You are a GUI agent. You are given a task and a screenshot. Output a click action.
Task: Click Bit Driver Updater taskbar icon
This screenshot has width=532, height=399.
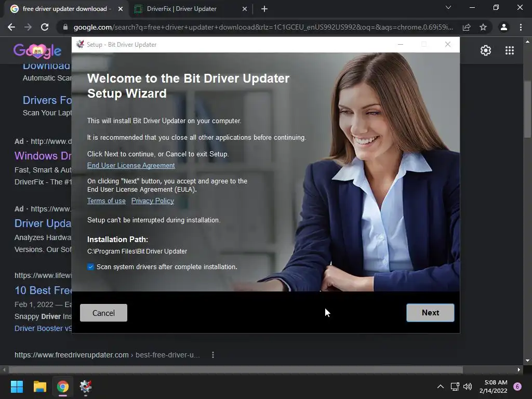[86, 387]
